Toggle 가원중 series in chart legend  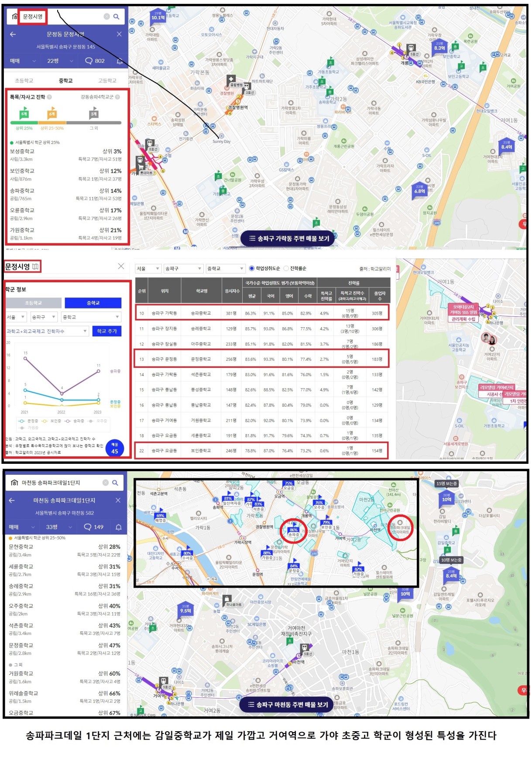click(x=28, y=428)
